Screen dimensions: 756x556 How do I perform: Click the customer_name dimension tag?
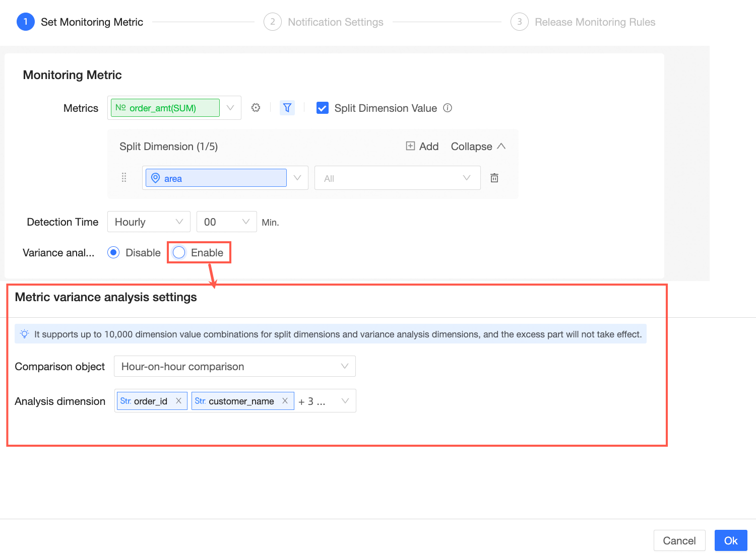tap(243, 401)
